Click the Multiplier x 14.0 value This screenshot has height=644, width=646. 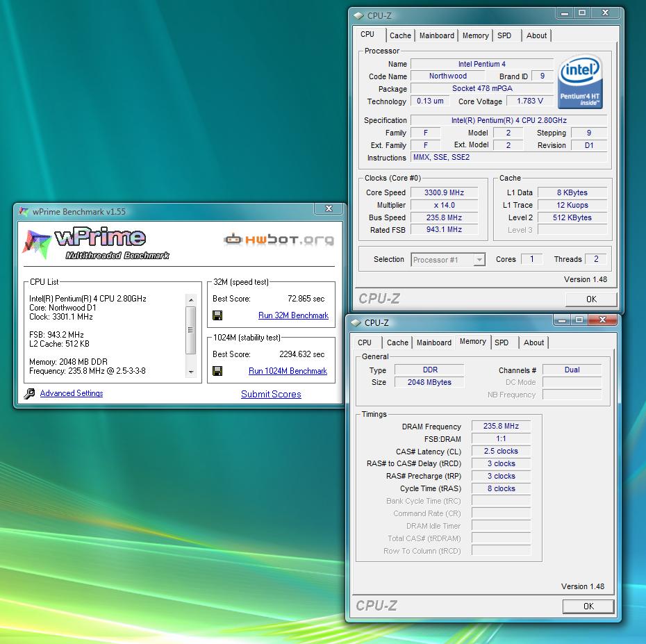(444, 205)
